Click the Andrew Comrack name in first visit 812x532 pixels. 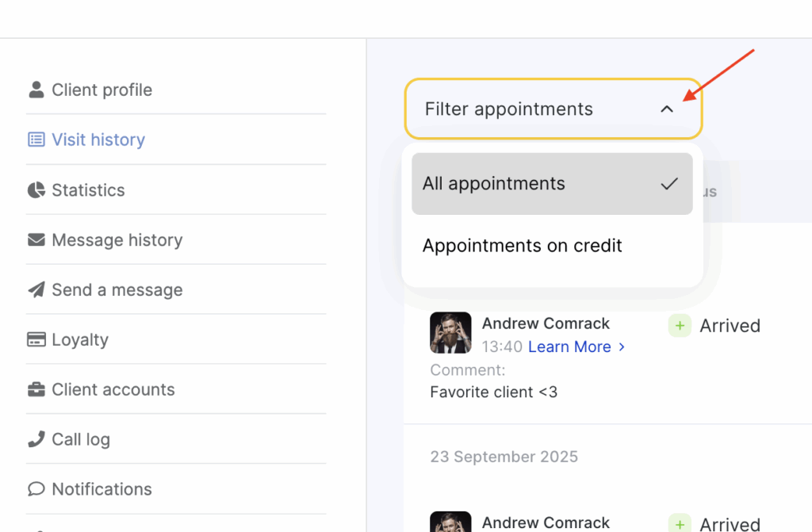point(546,323)
